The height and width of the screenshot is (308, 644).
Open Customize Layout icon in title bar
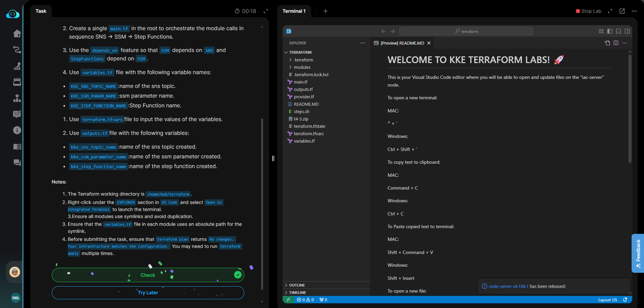[x=601, y=31]
